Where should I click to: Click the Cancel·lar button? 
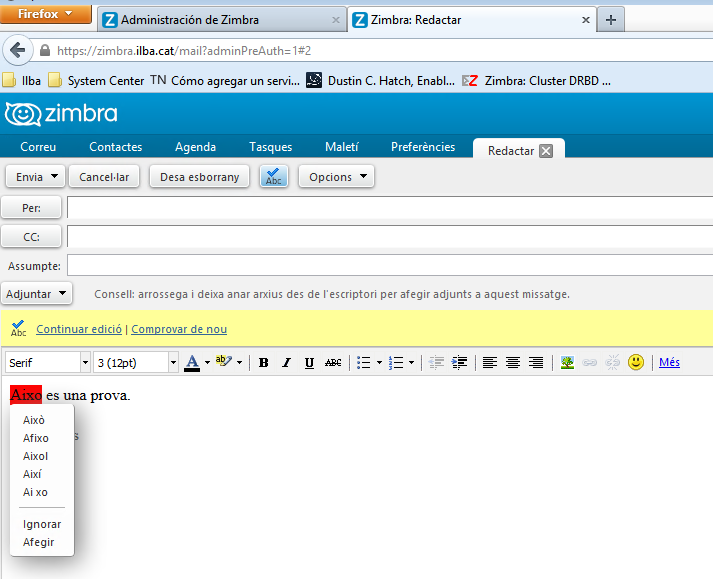pos(104,176)
